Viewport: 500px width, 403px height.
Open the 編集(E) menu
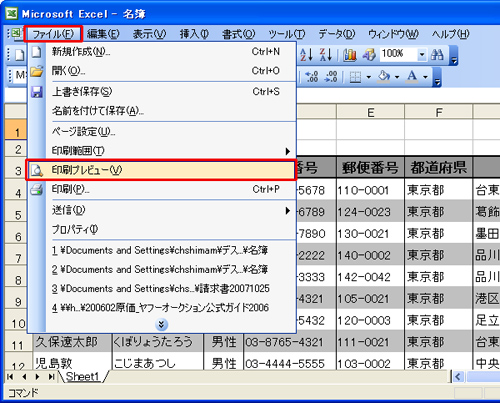[x=103, y=34]
